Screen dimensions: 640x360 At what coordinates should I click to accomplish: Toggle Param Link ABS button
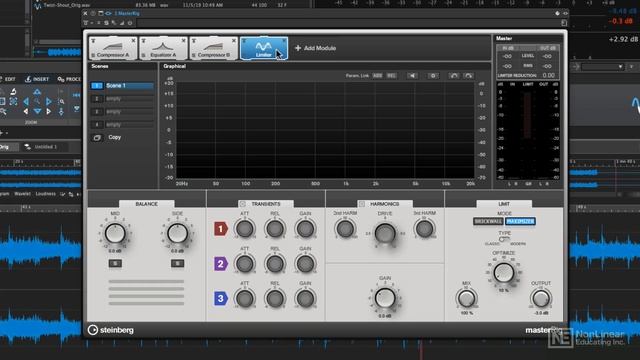click(378, 76)
